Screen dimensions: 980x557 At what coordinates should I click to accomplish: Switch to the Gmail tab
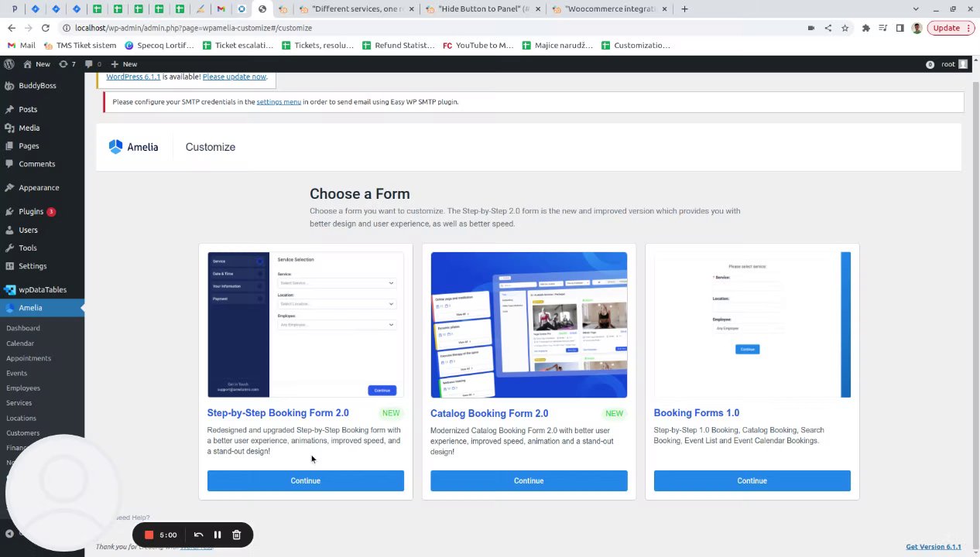221,9
